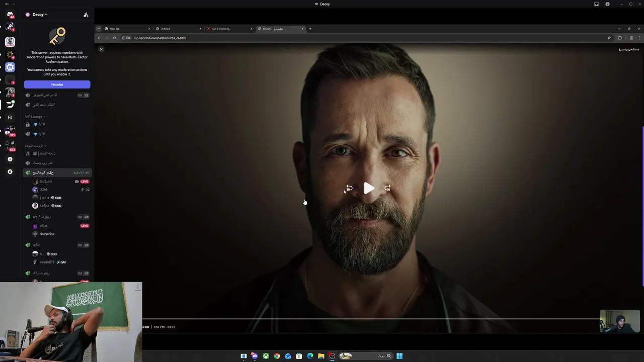
Task: Close the video player overlay with X
Action: click(101, 49)
